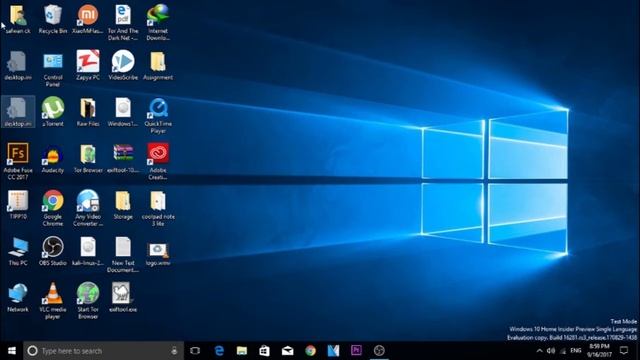Open the taskbar clock and calendar
This screenshot has height=360, width=640.
click(600, 351)
